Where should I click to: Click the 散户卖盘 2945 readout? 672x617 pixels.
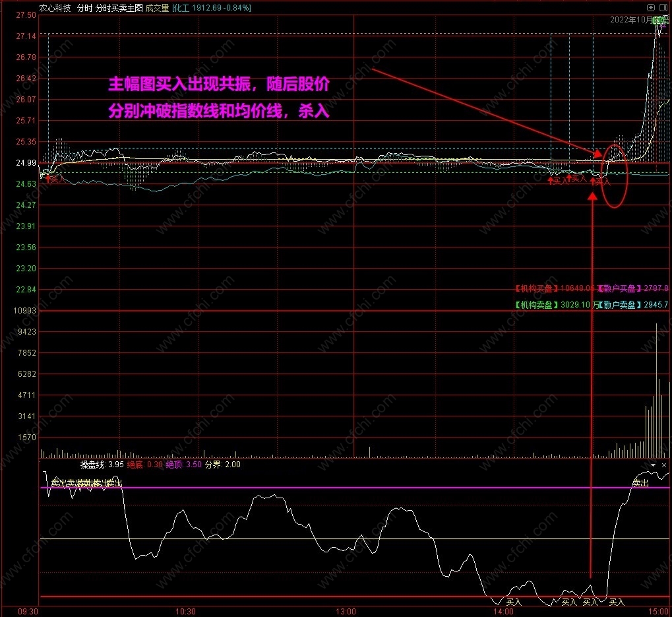(x=634, y=305)
